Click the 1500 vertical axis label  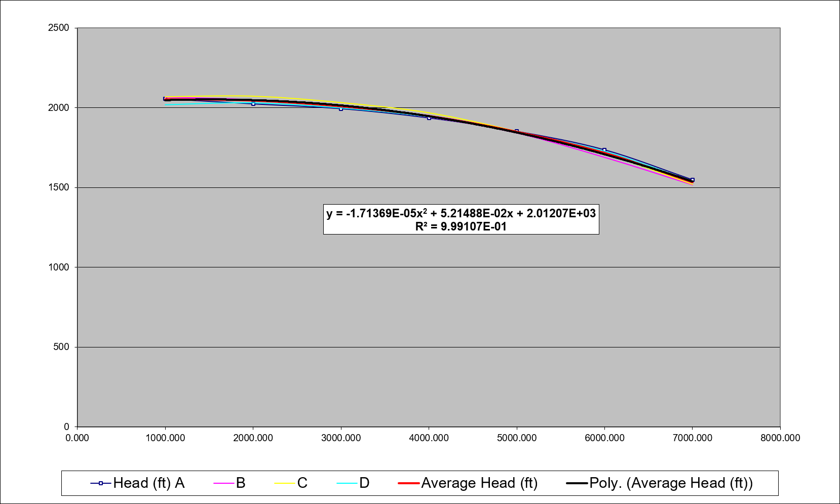coord(59,187)
